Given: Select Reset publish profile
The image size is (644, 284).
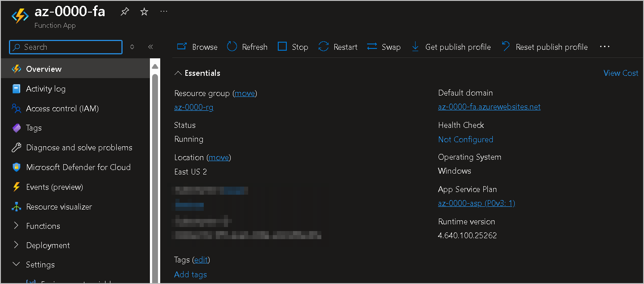Looking at the screenshot, I should [552, 47].
